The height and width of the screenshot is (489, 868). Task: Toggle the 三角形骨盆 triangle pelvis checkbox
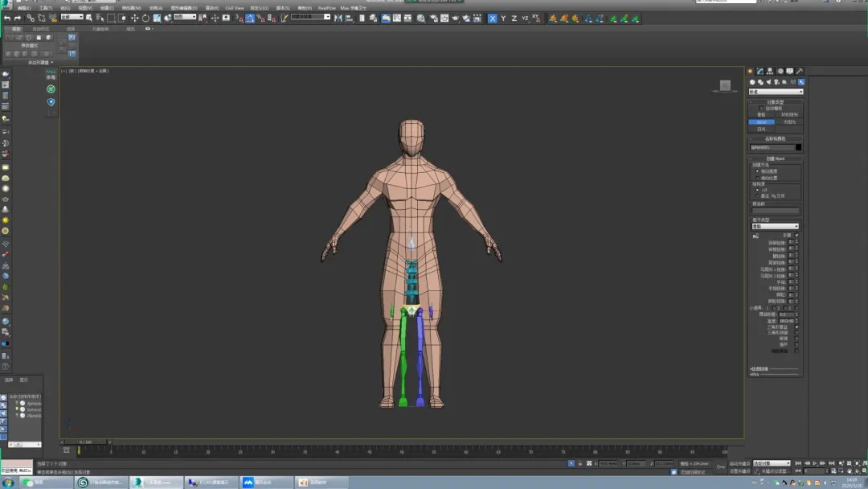tap(796, 327)
